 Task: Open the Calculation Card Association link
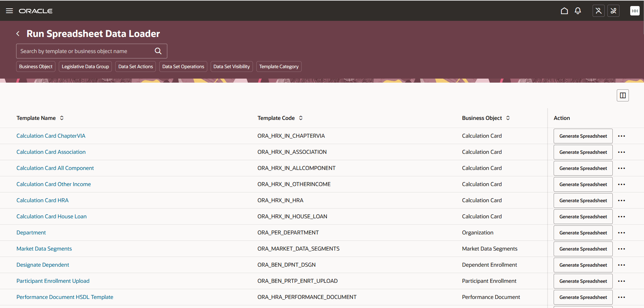pyautogui.click(x=51, y=152)
